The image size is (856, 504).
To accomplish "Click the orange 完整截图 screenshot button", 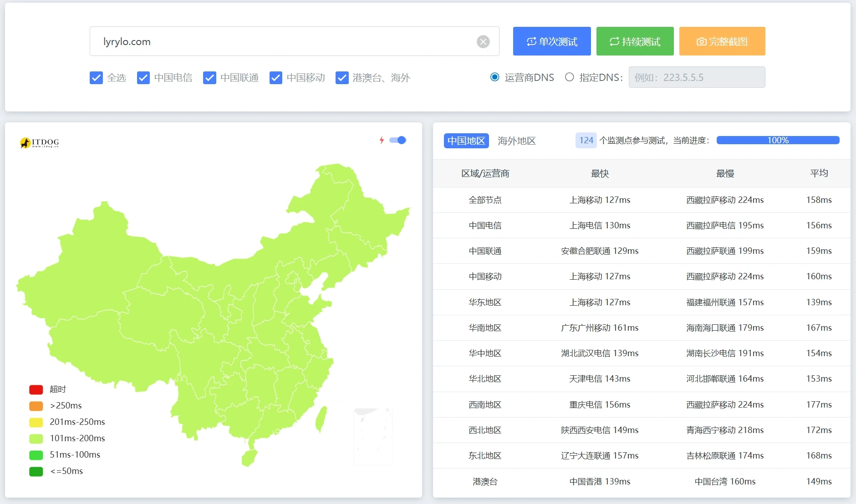I will pyautogui.click(x=722, y=41).
